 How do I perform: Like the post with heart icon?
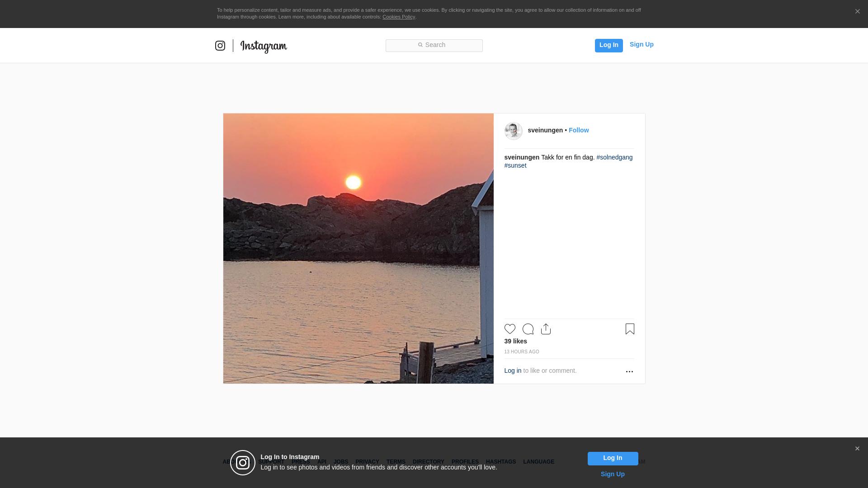coord(509,329)
